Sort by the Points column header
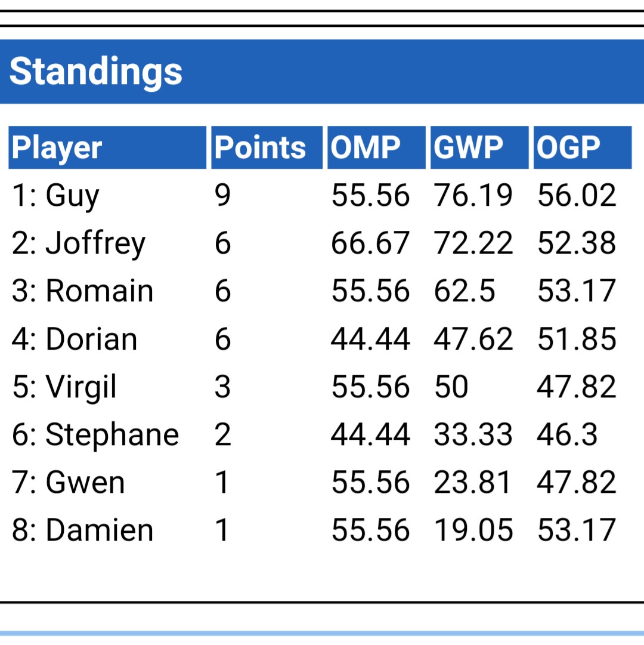The image size is (644, 645). pos(261,148)
